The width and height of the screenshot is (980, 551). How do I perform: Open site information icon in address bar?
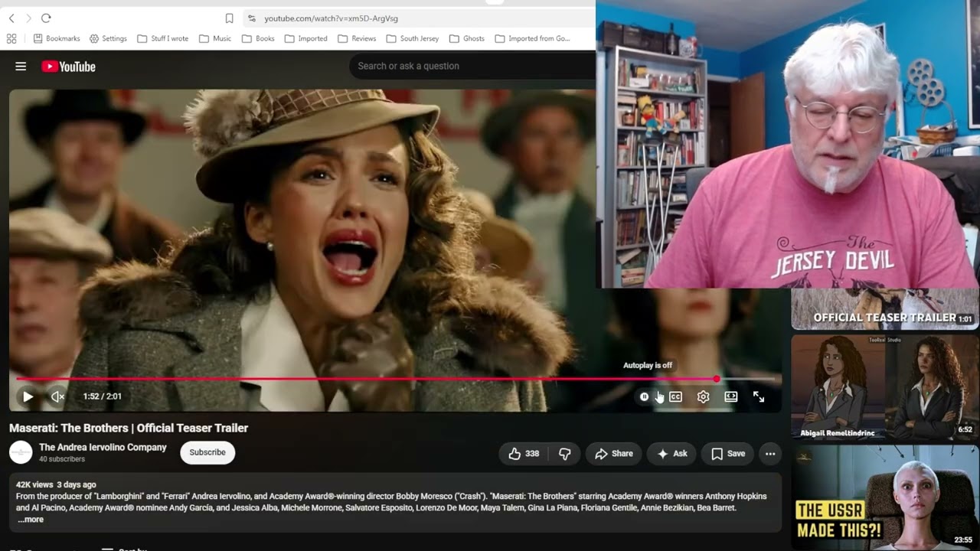pos(251,18)
